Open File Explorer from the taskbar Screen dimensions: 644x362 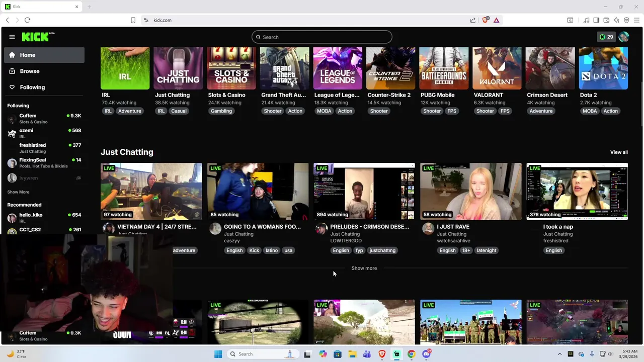click(x=352, y=354)
